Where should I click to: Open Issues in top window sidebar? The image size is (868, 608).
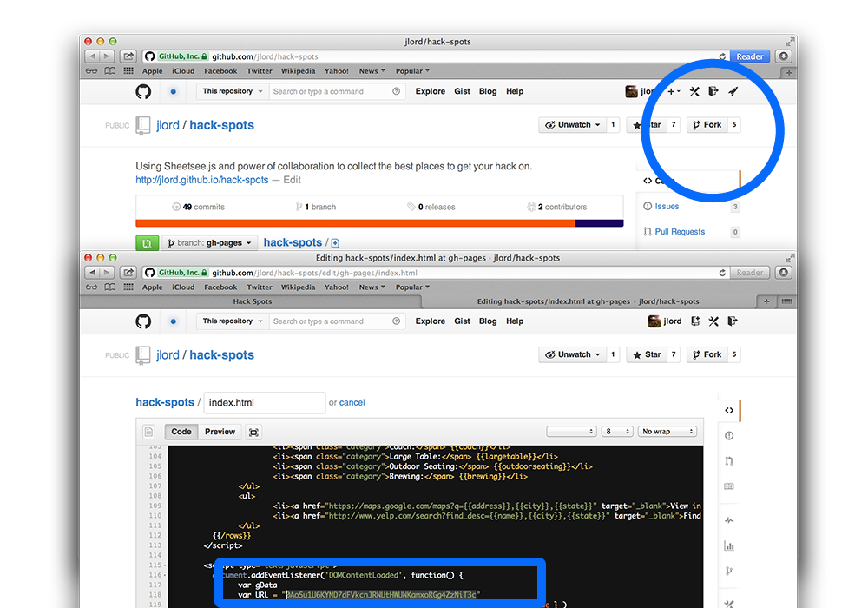667,207
